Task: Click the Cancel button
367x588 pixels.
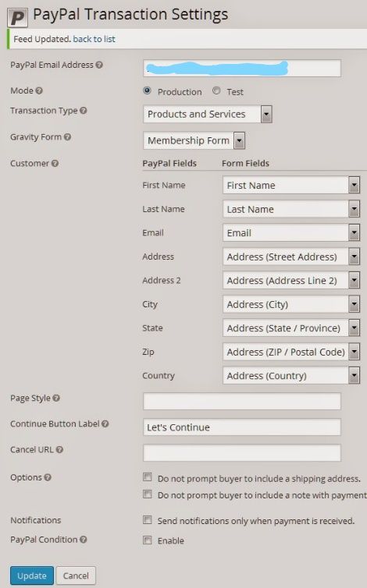Action: [76, 576]
